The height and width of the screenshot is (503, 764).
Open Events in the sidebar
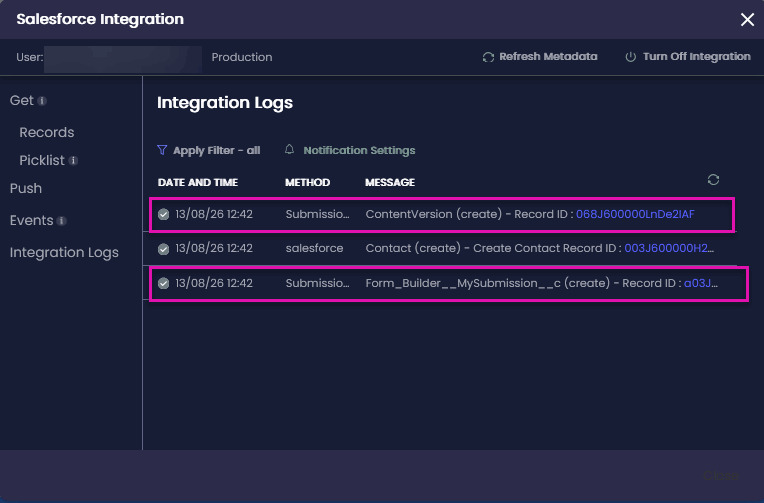(x=31, y=220)
